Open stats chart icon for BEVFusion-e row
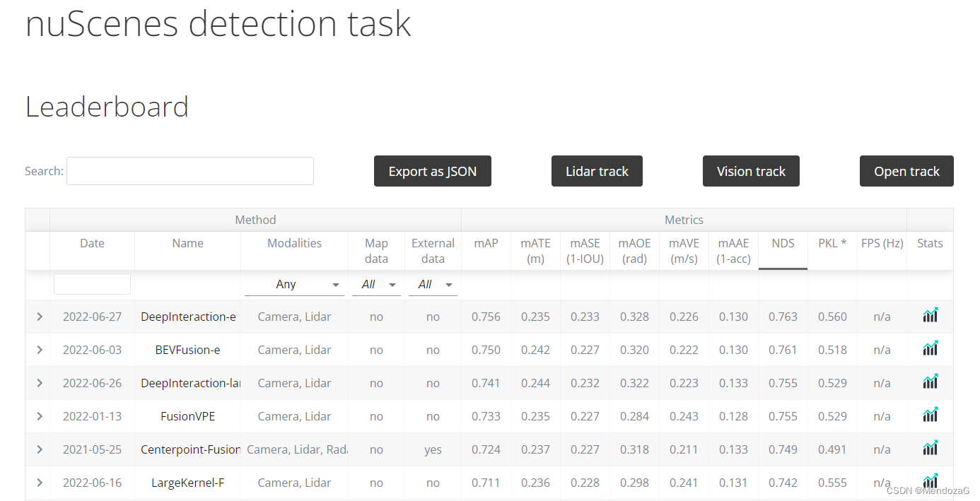This screenshot has width=980, height=501. click(930, 349)
